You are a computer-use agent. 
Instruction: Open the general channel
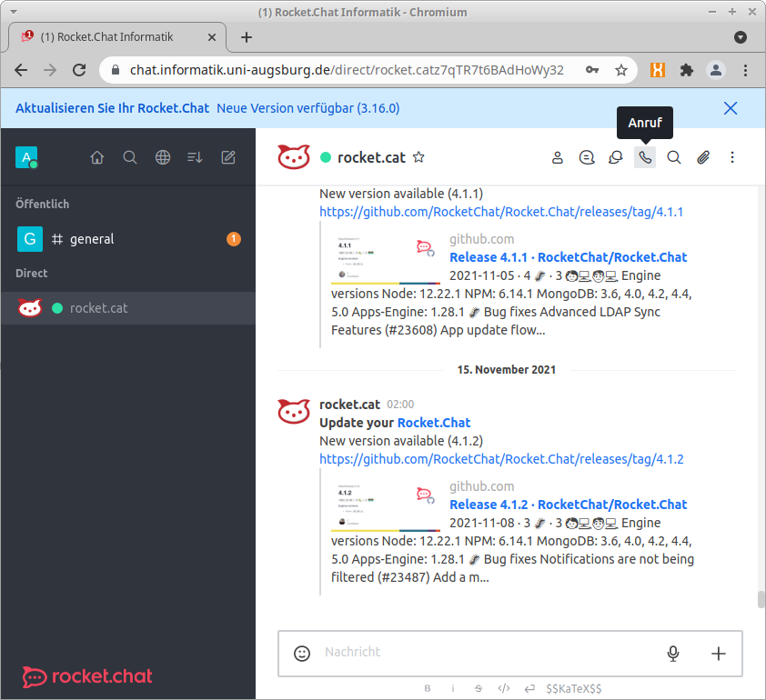click(x=128, y=239)
